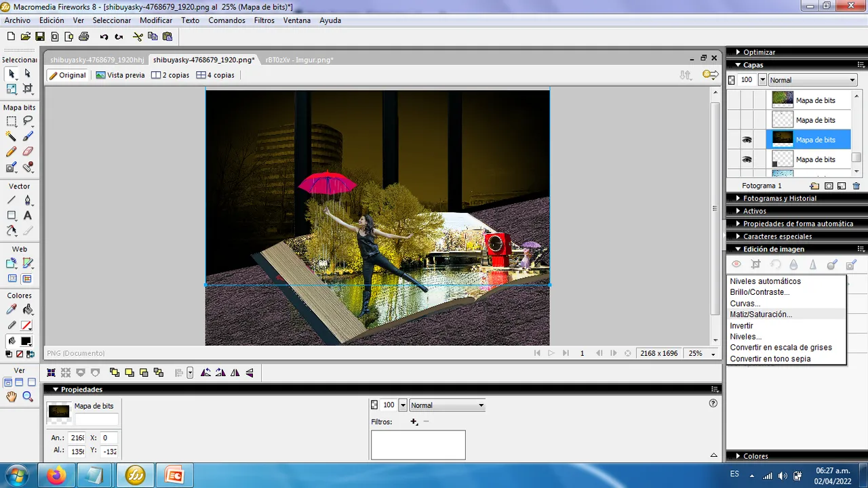The image size is (868, 488).
Task: Click the Undo toolbar icon
Action: (104, 37)
